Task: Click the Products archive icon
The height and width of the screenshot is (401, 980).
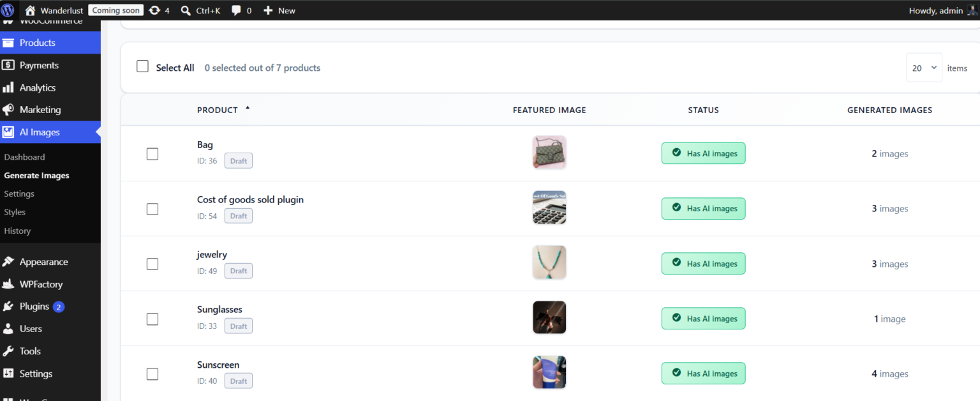Action: point(8,43)
